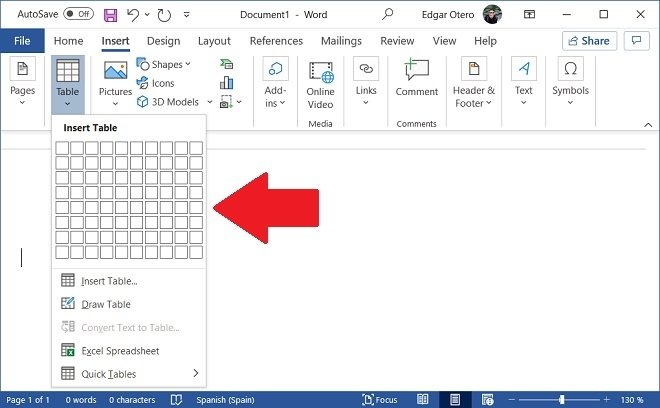
Task: Zoom in with the plus button
Action: [x=607, y=399]
